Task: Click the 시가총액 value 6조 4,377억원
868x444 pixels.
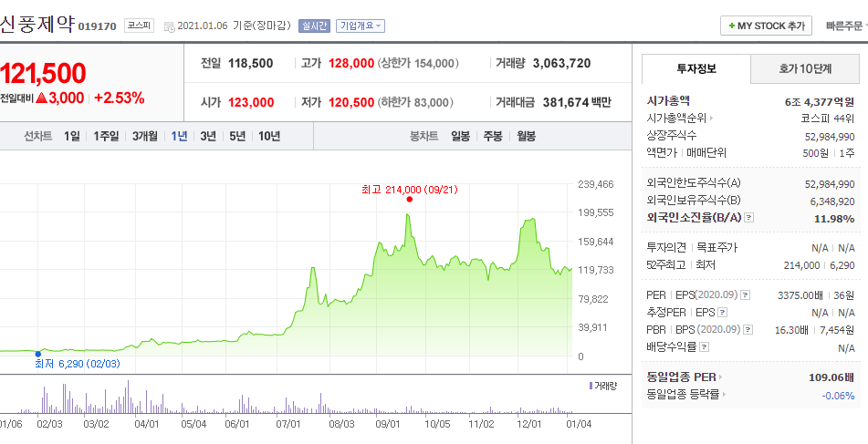Action: pos(820,101)
